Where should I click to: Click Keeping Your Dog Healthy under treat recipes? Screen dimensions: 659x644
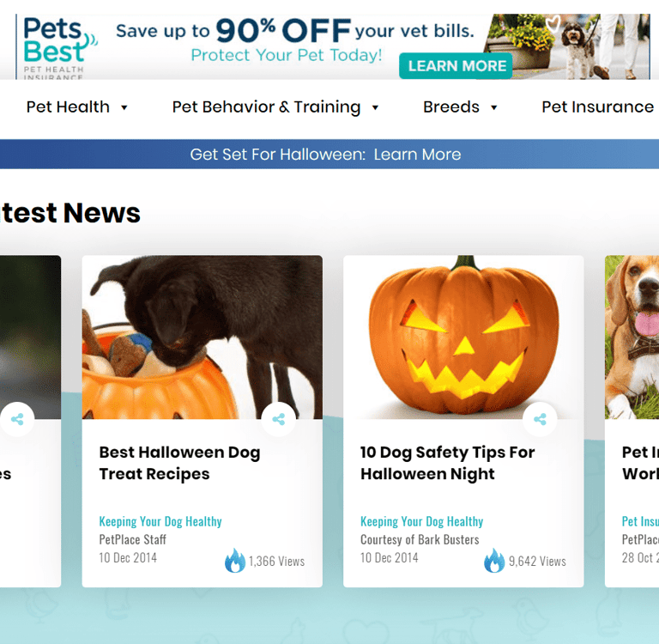pos(160,521)
